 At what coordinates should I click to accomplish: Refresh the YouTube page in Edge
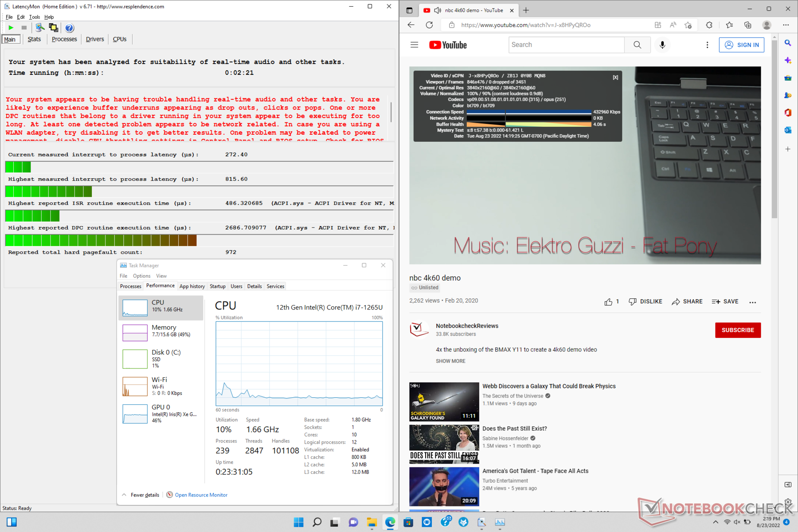[x=429, y=25]
